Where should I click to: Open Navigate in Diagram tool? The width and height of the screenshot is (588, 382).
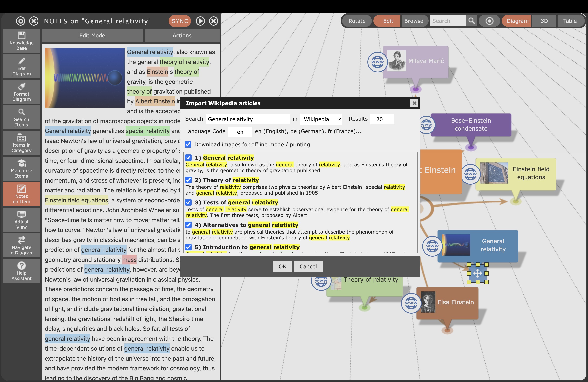[21, 245]
